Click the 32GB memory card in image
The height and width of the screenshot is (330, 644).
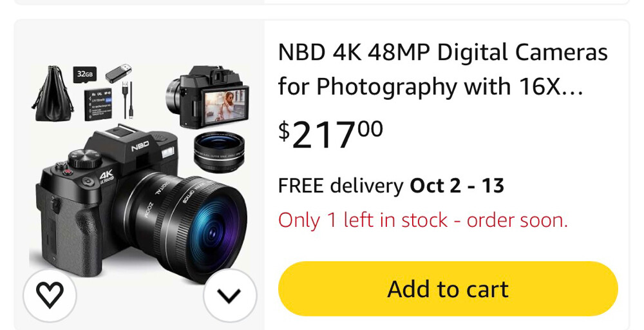point(84,74)
